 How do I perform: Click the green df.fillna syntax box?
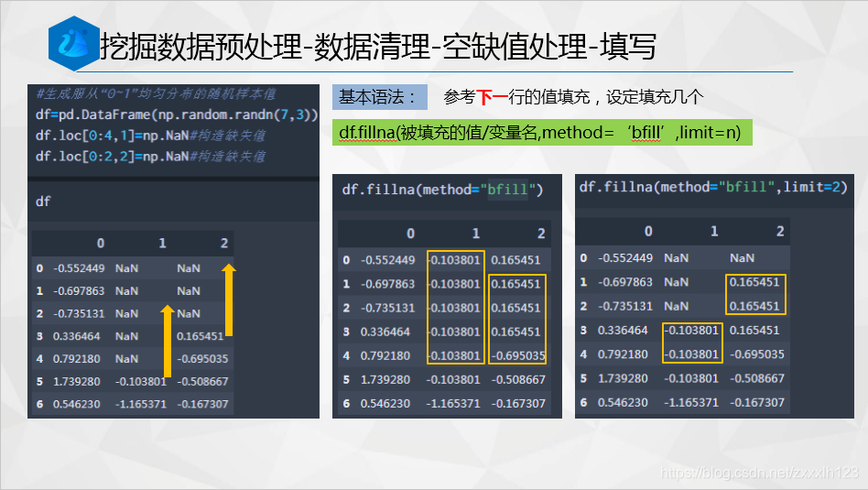(x=542, y=133)
